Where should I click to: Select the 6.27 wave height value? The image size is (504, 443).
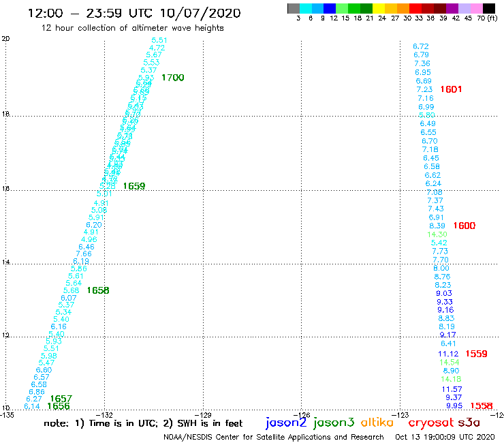coord(34,399)
